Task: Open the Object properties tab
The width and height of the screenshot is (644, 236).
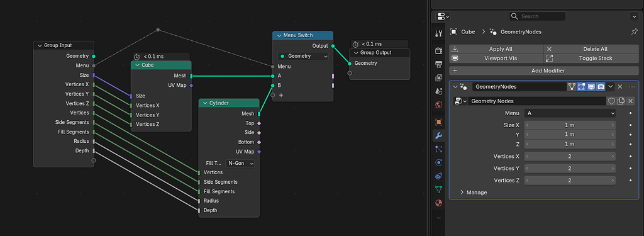Action: coord(438,122)
